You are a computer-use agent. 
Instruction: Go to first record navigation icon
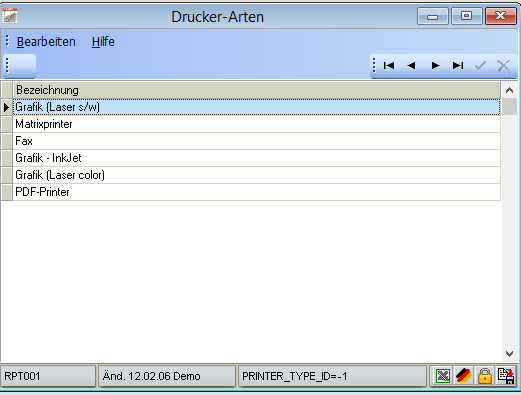[x=389, y=66]
